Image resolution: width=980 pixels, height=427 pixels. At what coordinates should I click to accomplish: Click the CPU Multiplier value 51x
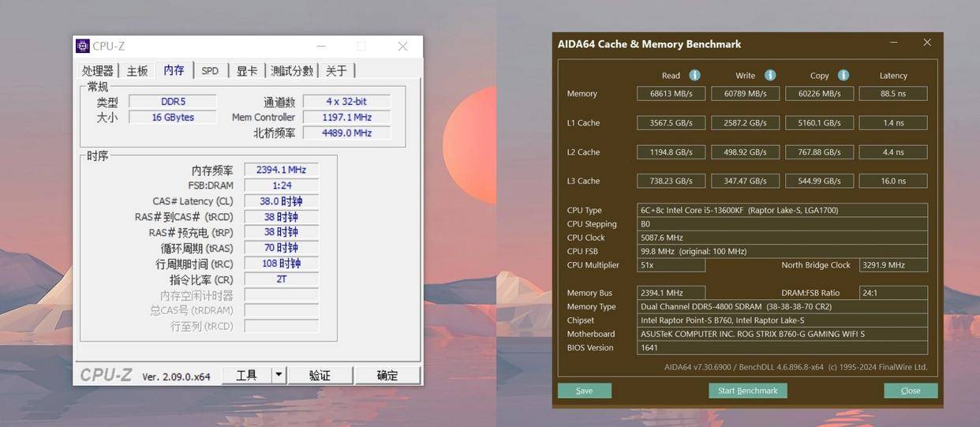[671, 265]
